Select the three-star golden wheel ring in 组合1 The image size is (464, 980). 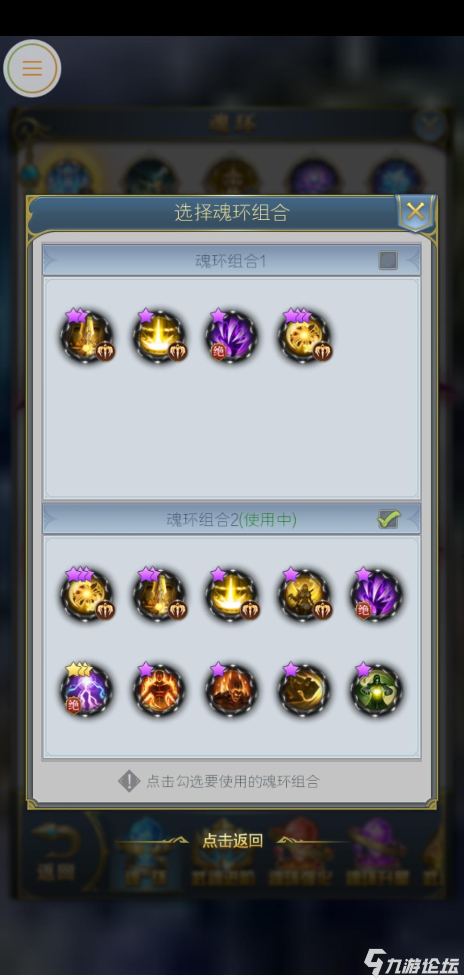[304, 336]
